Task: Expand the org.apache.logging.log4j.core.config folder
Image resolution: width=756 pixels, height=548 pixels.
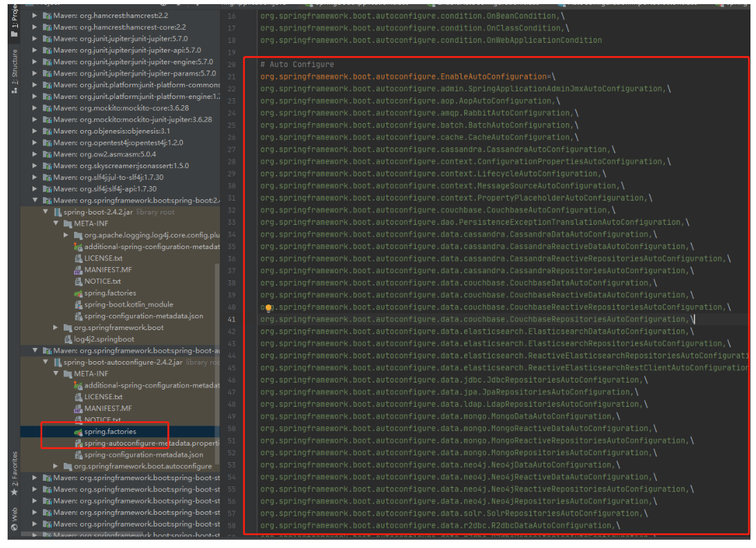Action: click(x=66, y=235)
